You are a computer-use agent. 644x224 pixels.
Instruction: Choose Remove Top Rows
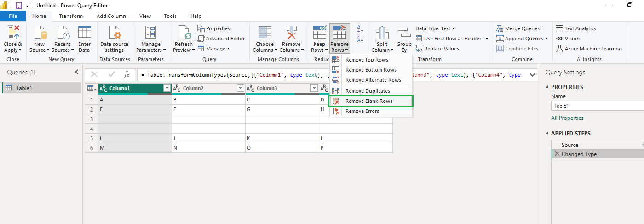(371, 60)
